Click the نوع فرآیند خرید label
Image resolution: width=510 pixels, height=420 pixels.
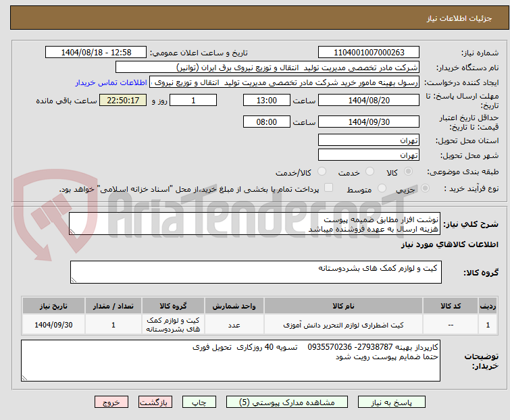click(471, 188)
